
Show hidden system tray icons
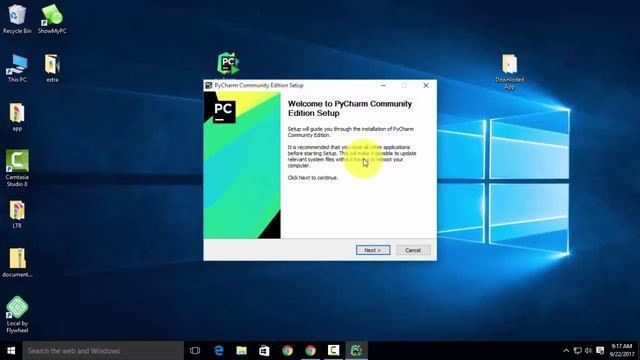click(566, 351)
